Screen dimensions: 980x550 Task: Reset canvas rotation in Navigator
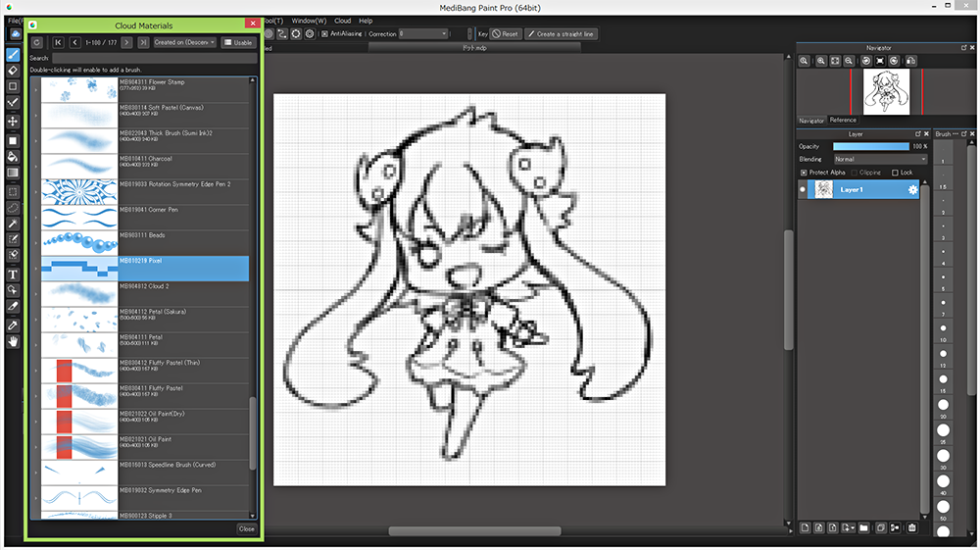click(x=880, y=61)
